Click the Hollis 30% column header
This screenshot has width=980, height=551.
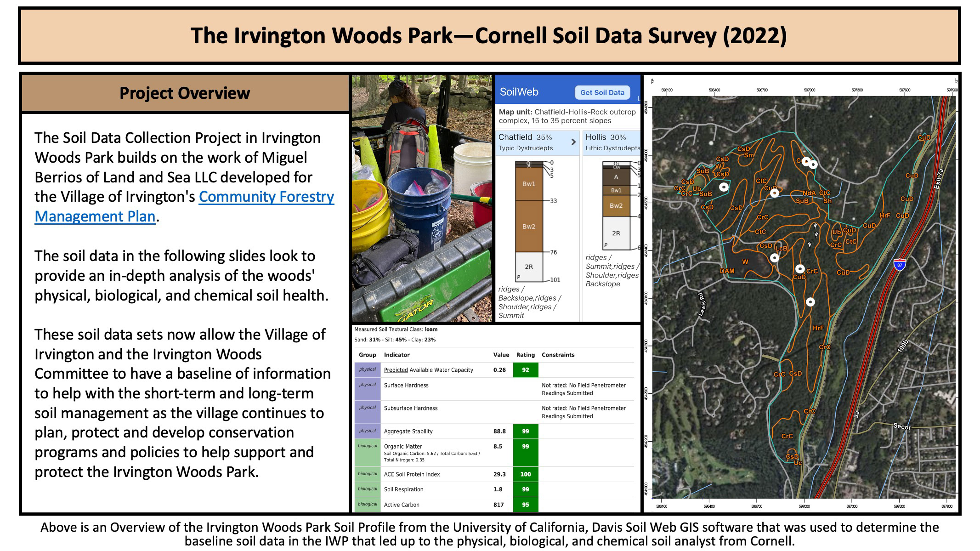[x=612, y=142]
